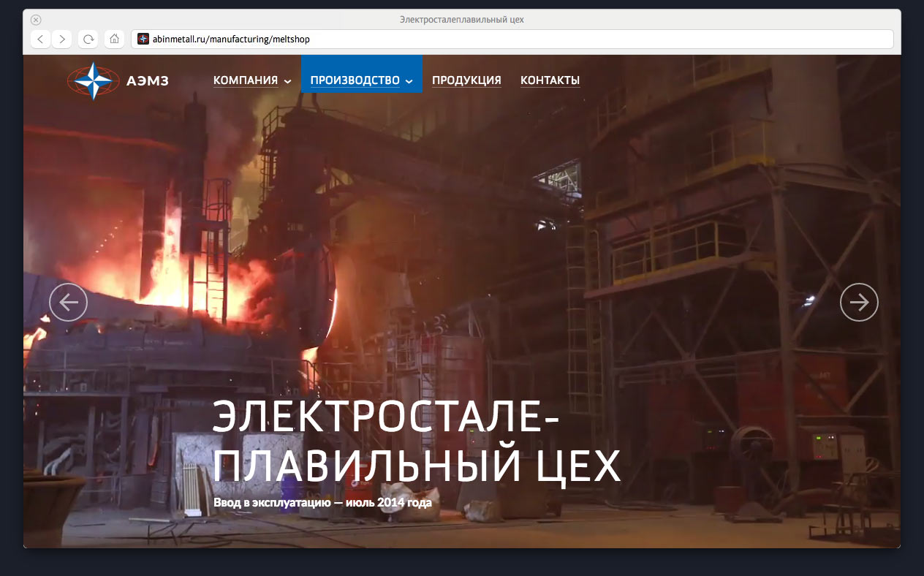924x576 pixels.
Task: Click the window title Электросталеплавильный цех
Action: (x=462, y=20)
